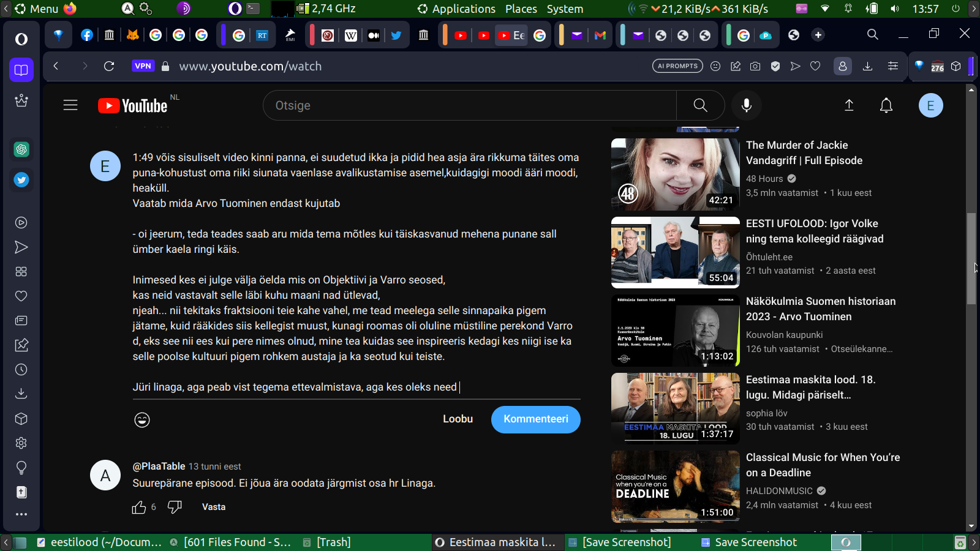Click the Otsige search field
This screenshot has height=551, width=980.
(x=470, y=105)
